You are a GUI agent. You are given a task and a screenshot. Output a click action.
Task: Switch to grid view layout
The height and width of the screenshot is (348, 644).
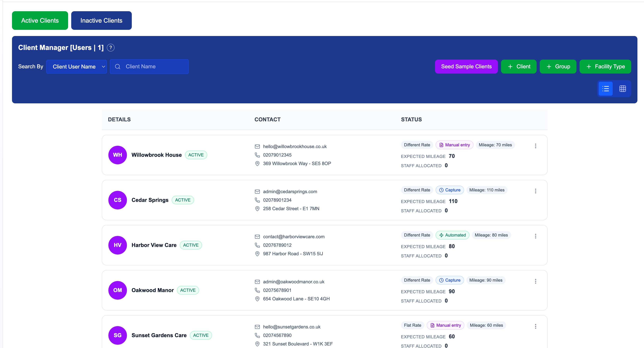(x=623, y=88)
